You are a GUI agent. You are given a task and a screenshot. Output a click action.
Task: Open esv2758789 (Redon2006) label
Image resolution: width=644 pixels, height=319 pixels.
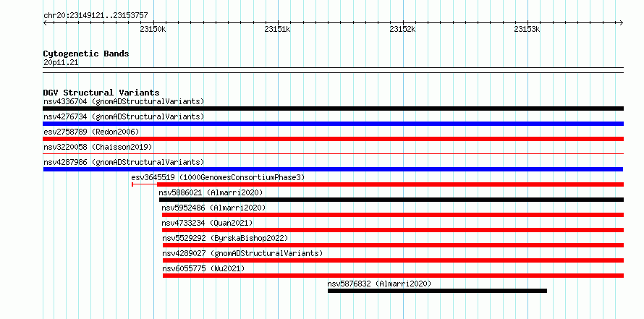pyautogui.click(x=91, y=132)
